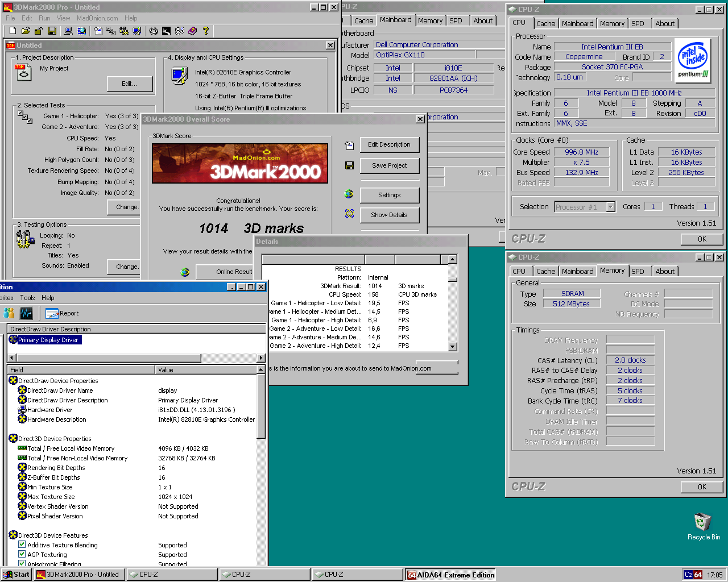
Task: Click the Intel Pentium III logo in CPU-Z
Action: [693, 61]
